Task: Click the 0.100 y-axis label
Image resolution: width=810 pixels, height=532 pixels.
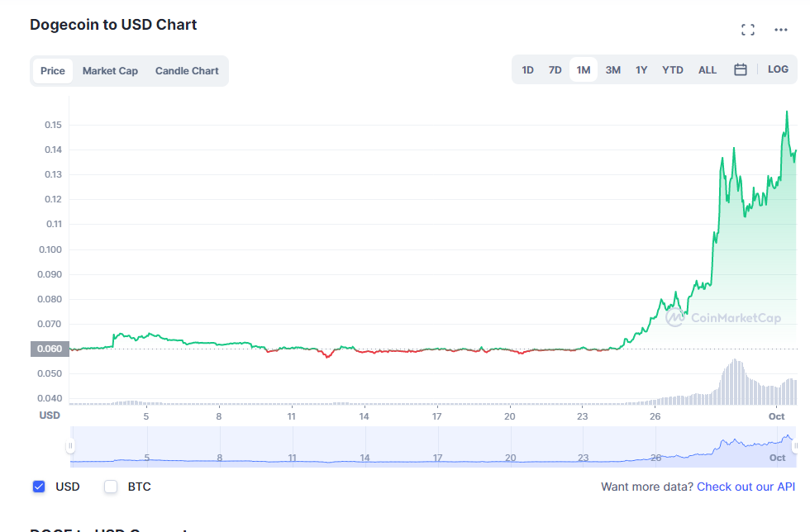Action: click(50, 249)
